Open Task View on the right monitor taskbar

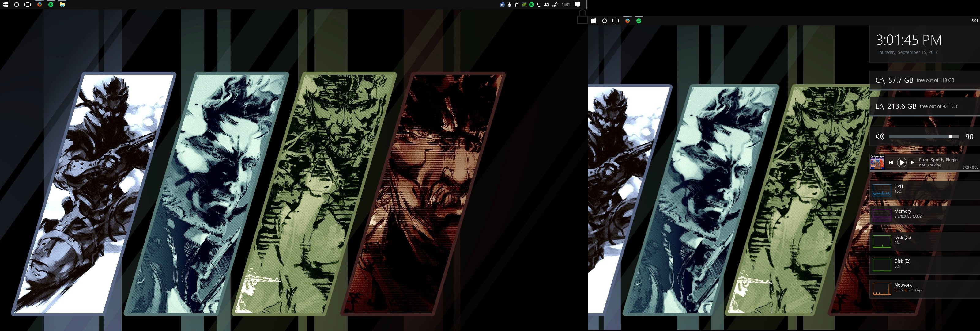616,21
